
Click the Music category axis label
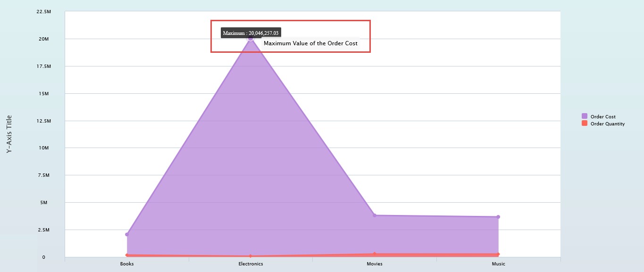[498, 264]
